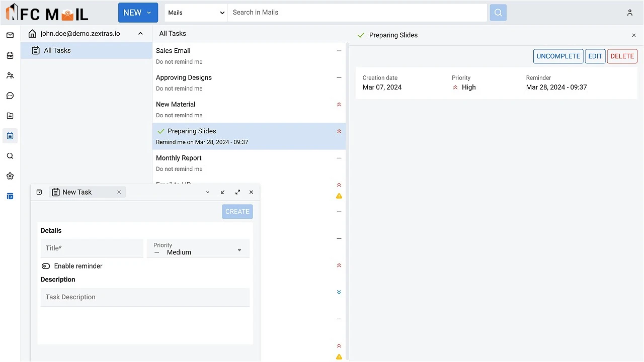Image resolution: width=644 pixels, height=362 pixels.
Task: Click the All Tasks clipboard icon
Action: coord(36,50)
